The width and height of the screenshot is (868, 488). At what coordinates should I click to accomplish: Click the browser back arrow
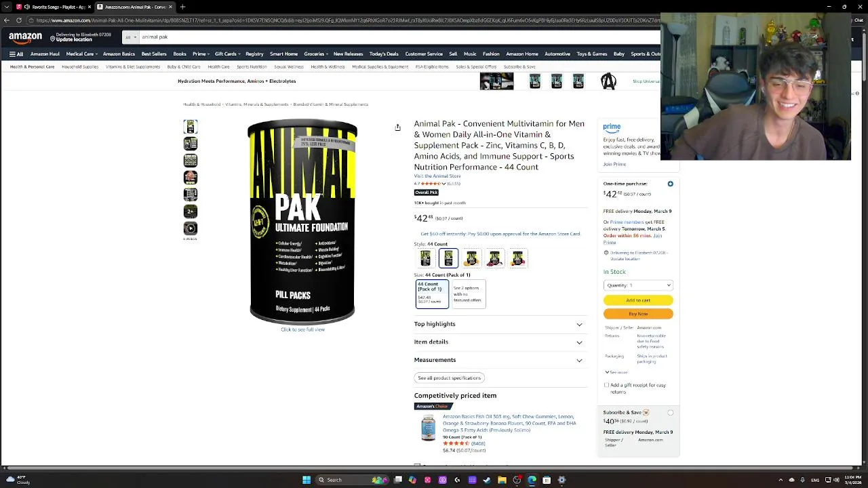7,20
